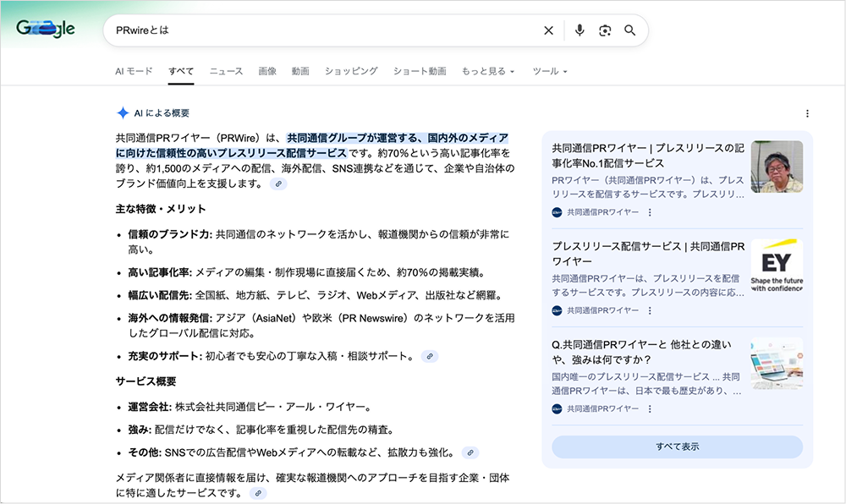Viewport: 846px width, 504px height.
Task: Click the すべて表示 button
Action: 677,446
